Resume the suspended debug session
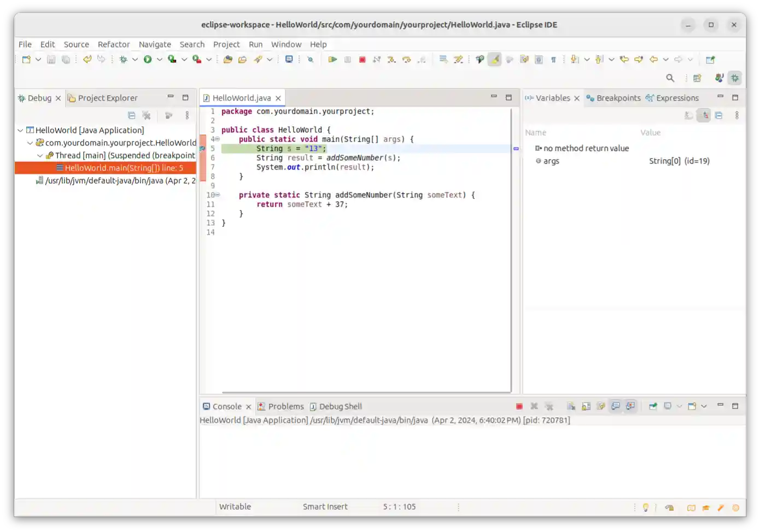This screenshot has width=760, height=532. pyautogui.click(x=332, y=59)
